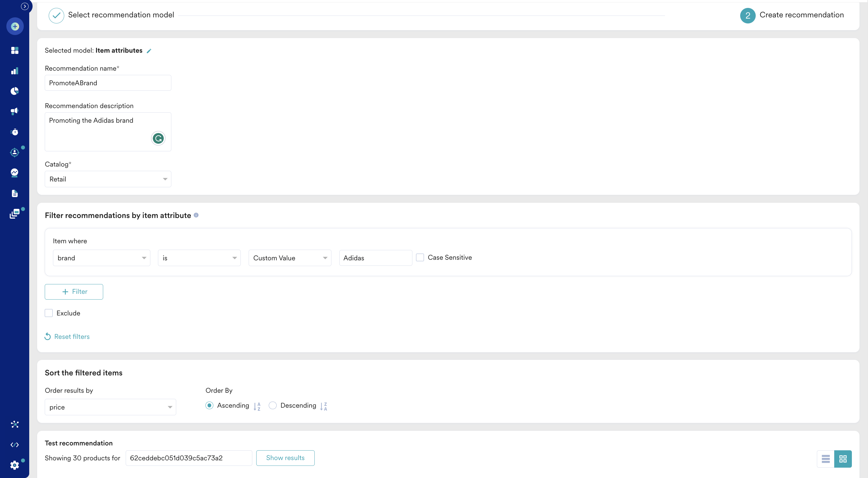
Task: Open the brand attribute dropdown
Action: tap(101, 258)
